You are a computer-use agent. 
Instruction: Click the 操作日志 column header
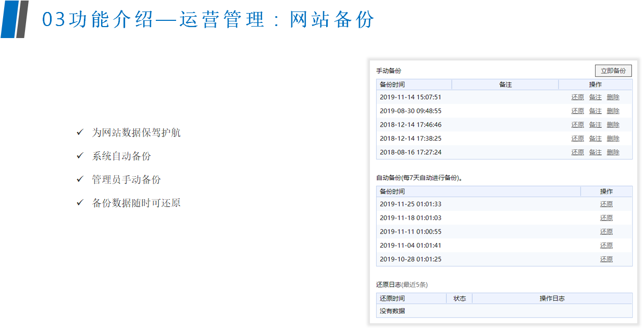point(552,299)
